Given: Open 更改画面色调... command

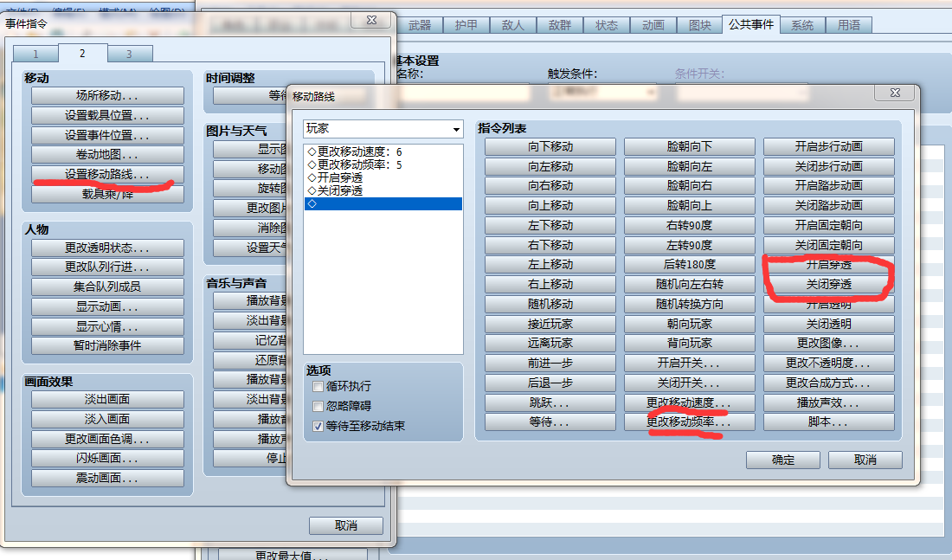Looking at the screenshot, I should point(107,439).
